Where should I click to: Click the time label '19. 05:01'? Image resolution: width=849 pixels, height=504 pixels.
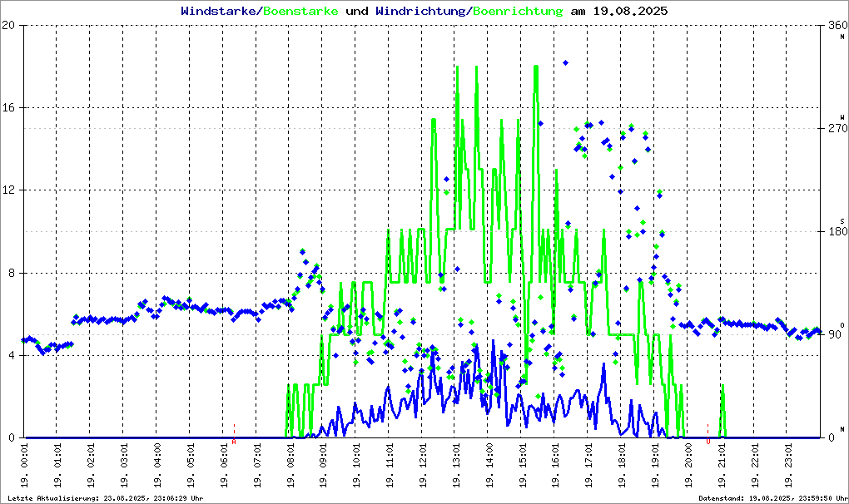(191, 466)
